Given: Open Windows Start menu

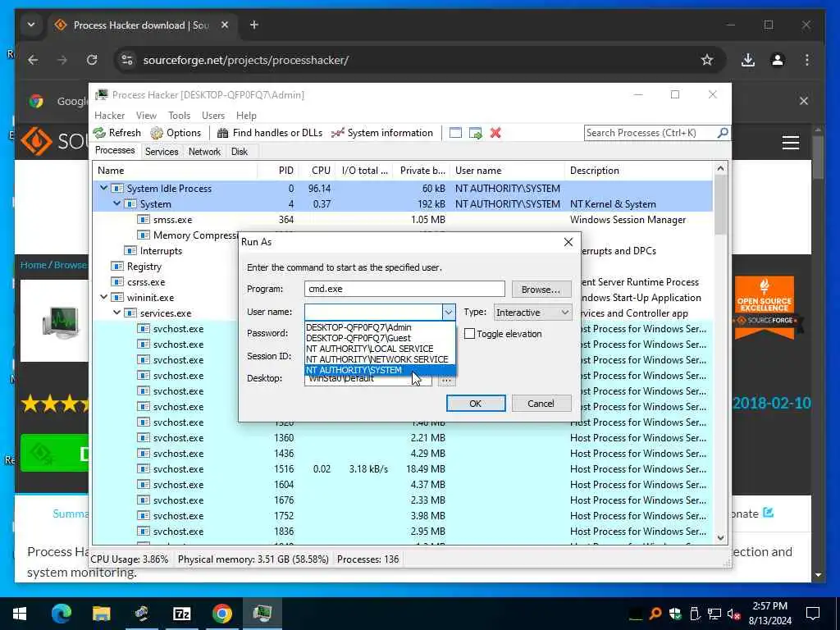Looking at the screenshot, I should (20, 614).
